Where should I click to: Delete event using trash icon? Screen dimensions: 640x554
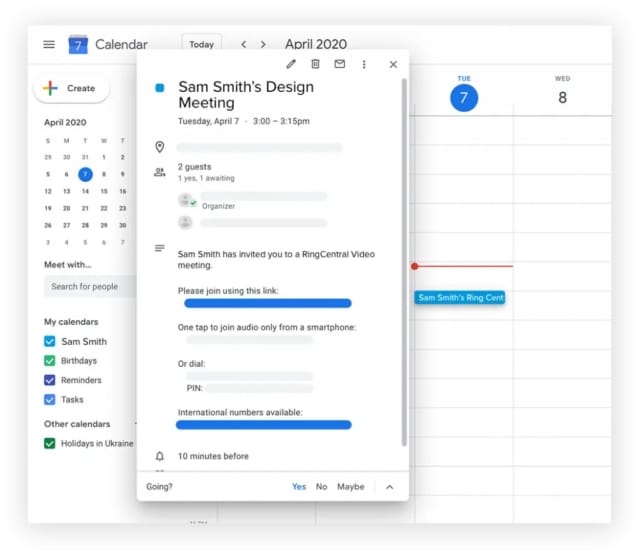(x=315, y=64)
